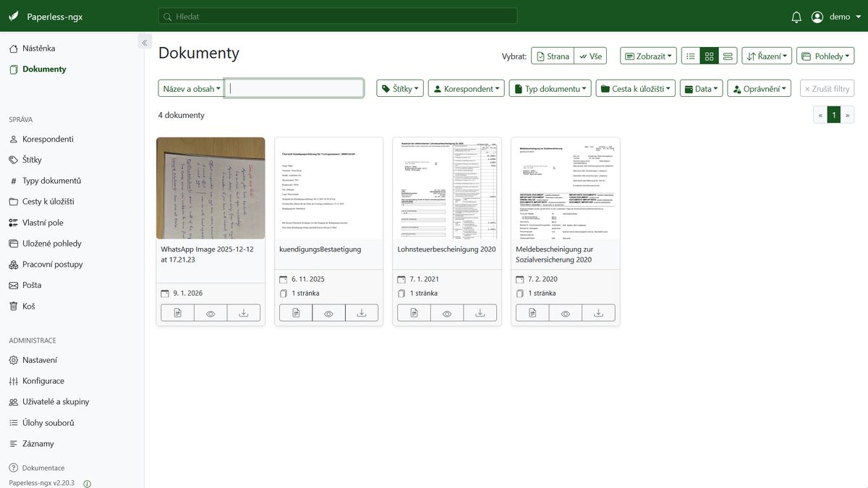Switch to large cards view
868x488 pixels.
pos(728,56)
